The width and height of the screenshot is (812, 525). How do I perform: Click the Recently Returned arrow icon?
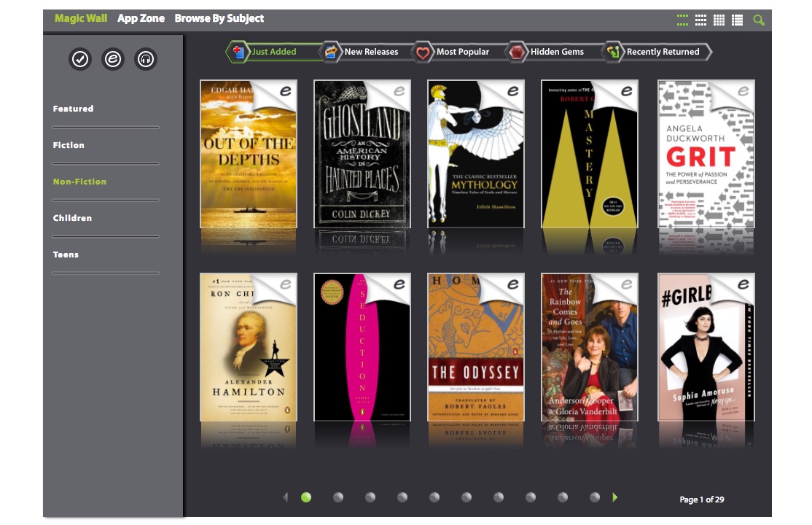click(x=612, y=52)
